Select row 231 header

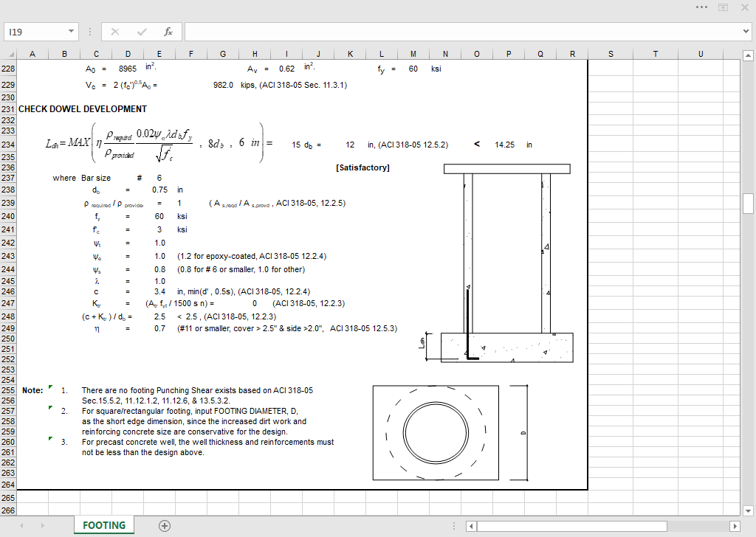[8, 109]
